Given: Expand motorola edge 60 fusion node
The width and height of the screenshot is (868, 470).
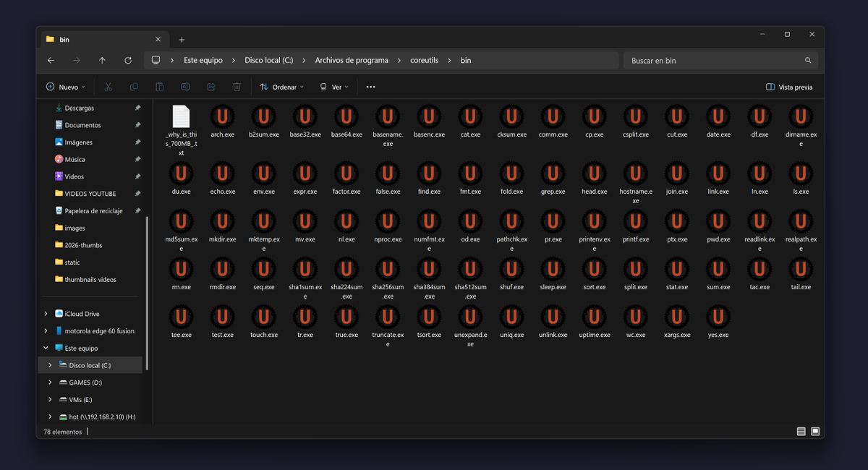Looking at the screenshot, I should 46,331.
